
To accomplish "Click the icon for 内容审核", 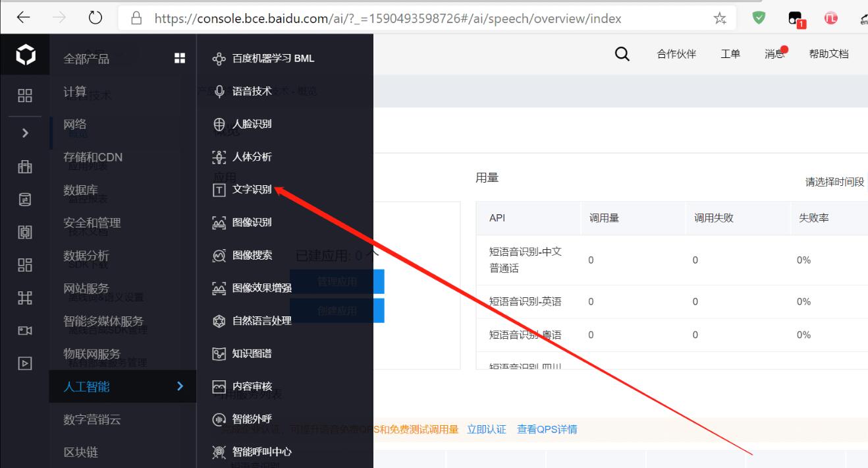I will pyautogui.click(x=219, y=387).
